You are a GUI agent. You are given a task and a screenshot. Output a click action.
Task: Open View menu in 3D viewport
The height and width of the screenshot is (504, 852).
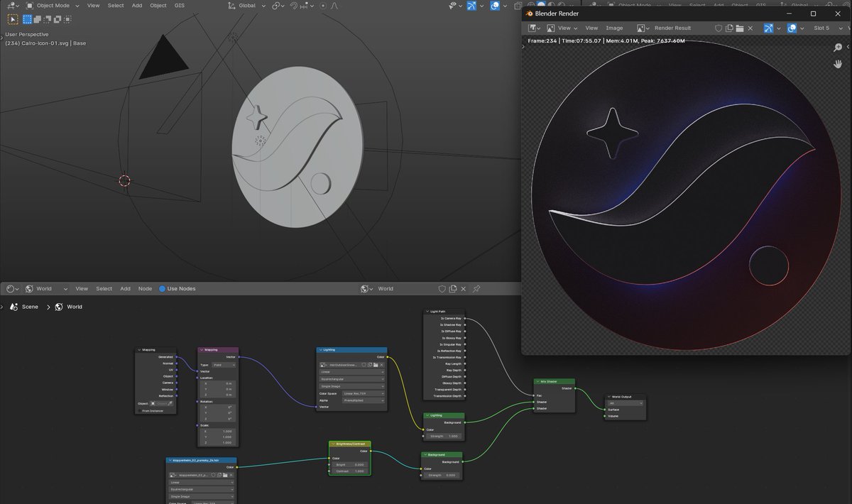coord(93,6)
